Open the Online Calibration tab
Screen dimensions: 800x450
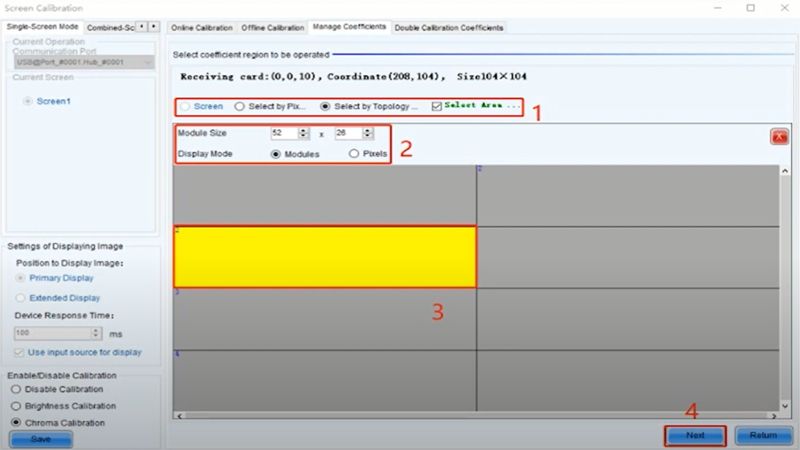[202, 28]
